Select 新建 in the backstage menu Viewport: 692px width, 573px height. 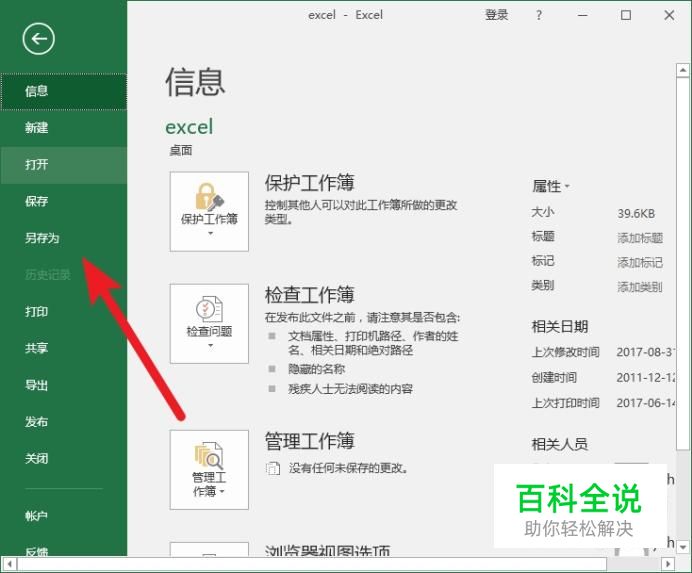click(x=64, y=128)
